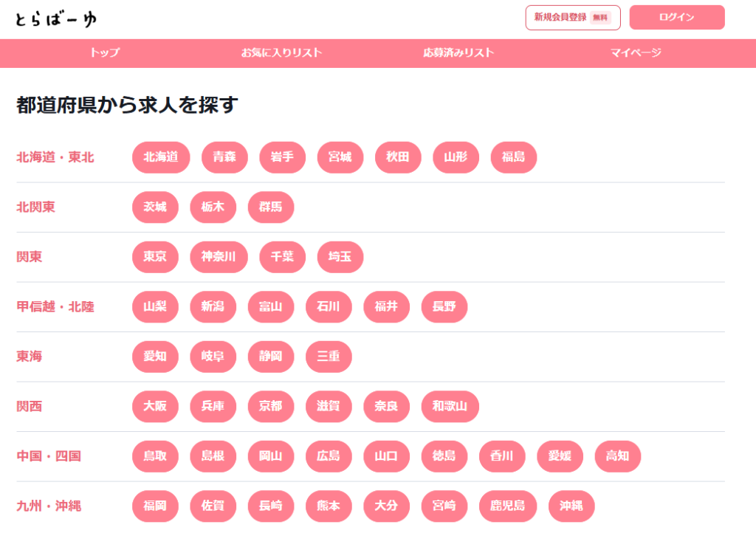Click the ログイン button
This screenshot has height=533, width=756.
click(677, 18)
